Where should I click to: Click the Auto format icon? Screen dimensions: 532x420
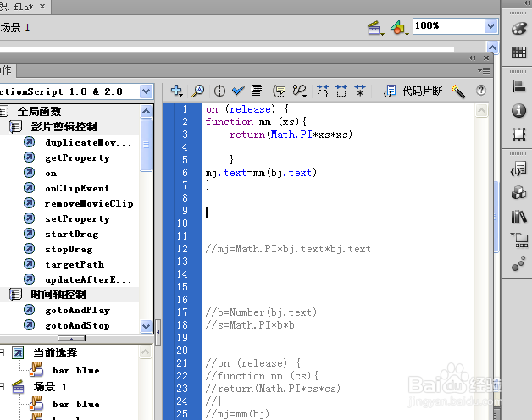coord(257,91)
